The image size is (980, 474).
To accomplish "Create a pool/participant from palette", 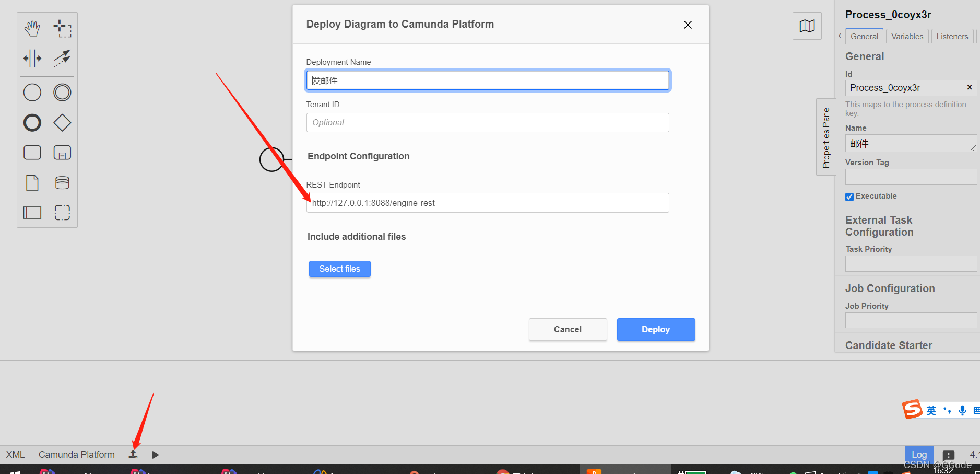I will (x=32, y=213).
